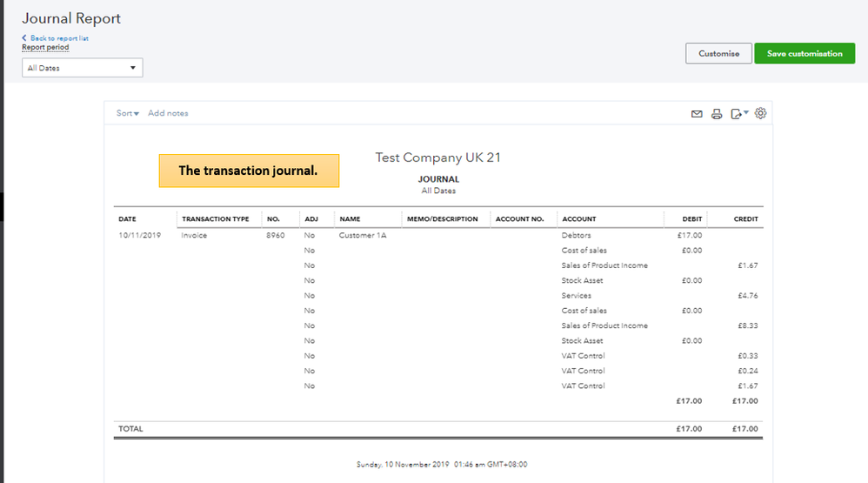Click VAT Control row with £0.33

583,356
